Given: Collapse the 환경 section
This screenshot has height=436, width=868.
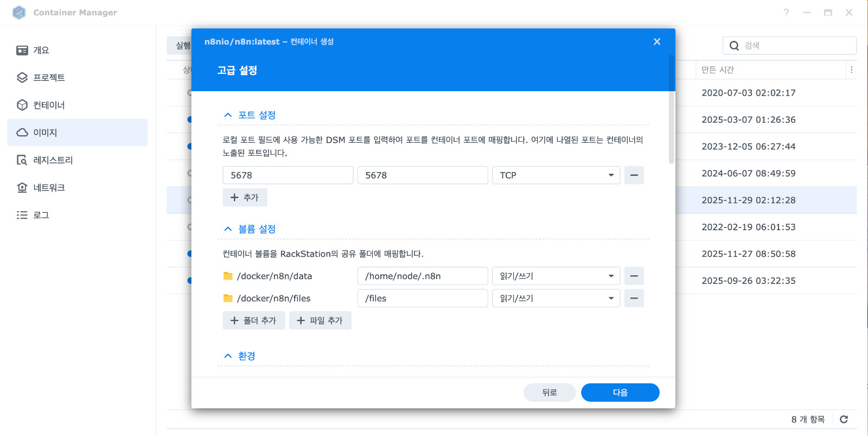Looking at the screenshot, I should [228, 356].
